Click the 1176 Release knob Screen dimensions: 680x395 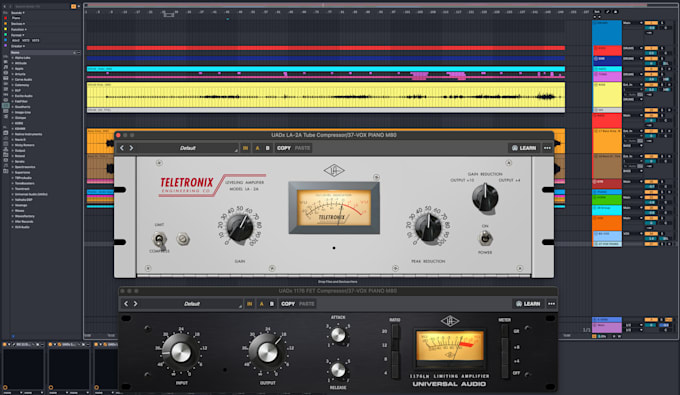pyautogui.click(x=338, y=370)
